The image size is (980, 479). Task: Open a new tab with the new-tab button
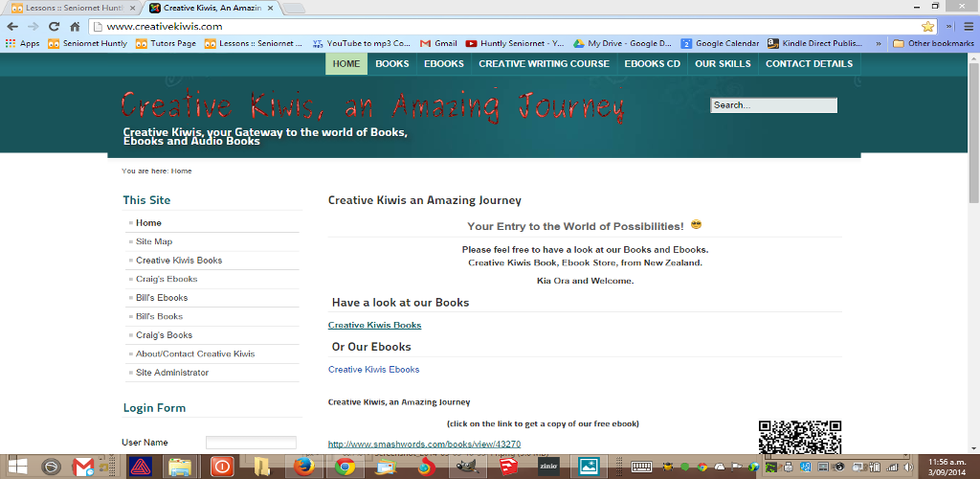point(294,8)
